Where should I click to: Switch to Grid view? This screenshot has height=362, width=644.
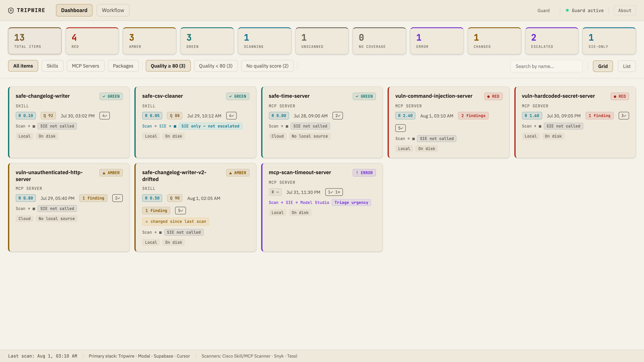603,66
